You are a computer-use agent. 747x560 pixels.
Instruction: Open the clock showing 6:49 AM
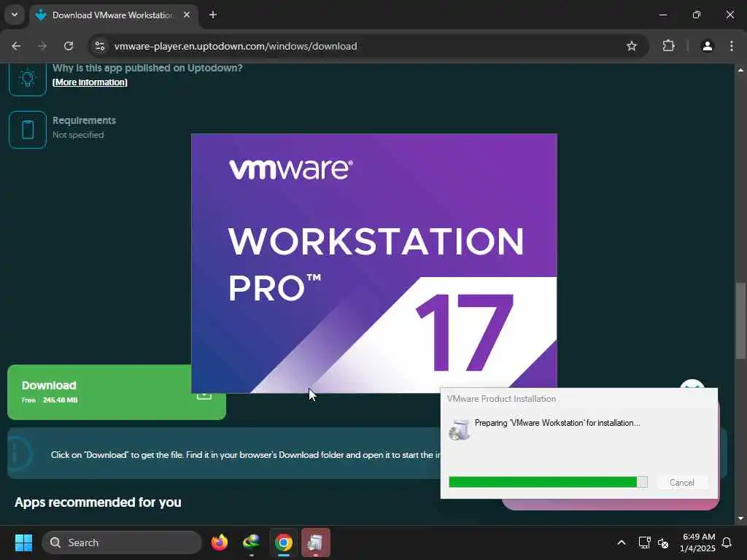click(x=698, y=542)
